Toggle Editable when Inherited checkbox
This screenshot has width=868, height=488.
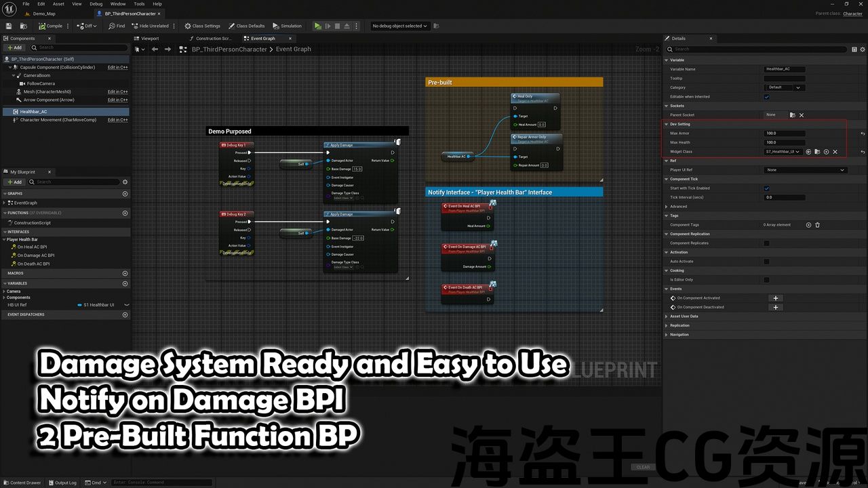click(767, 97)
